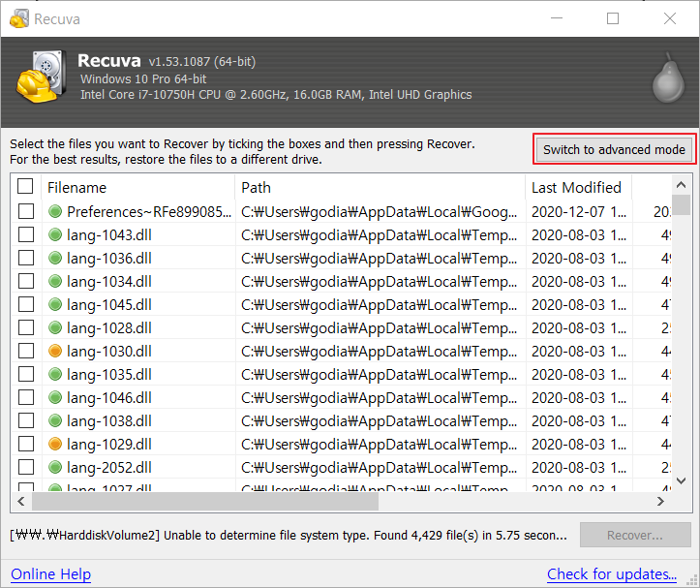
Task: Sort by the Filename column header
Action: [x=138, y=187]
